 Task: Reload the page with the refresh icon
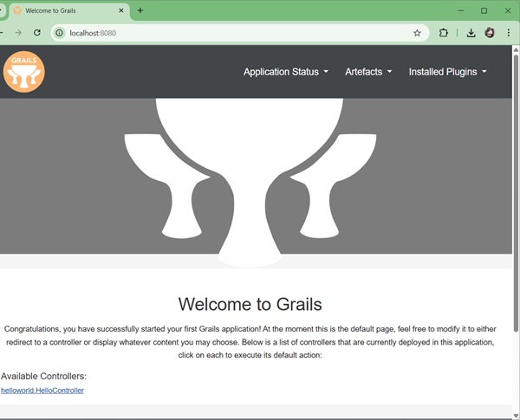point(37,33)
